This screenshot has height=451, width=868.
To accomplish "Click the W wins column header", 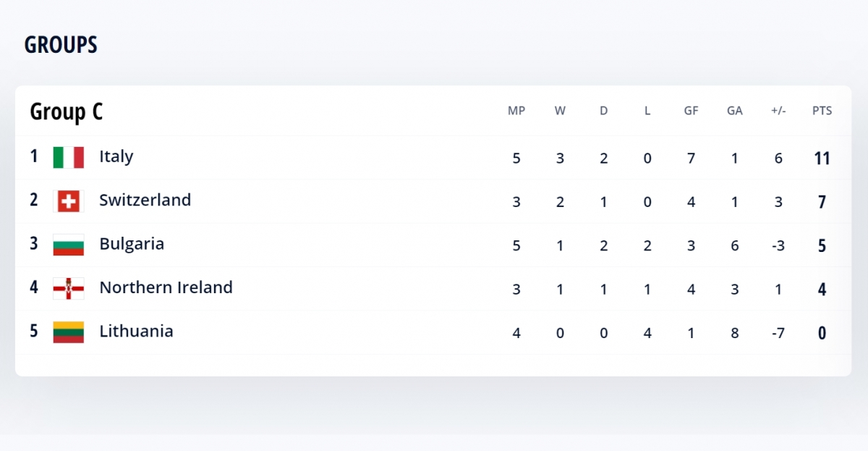I will [x=560, y=111].
